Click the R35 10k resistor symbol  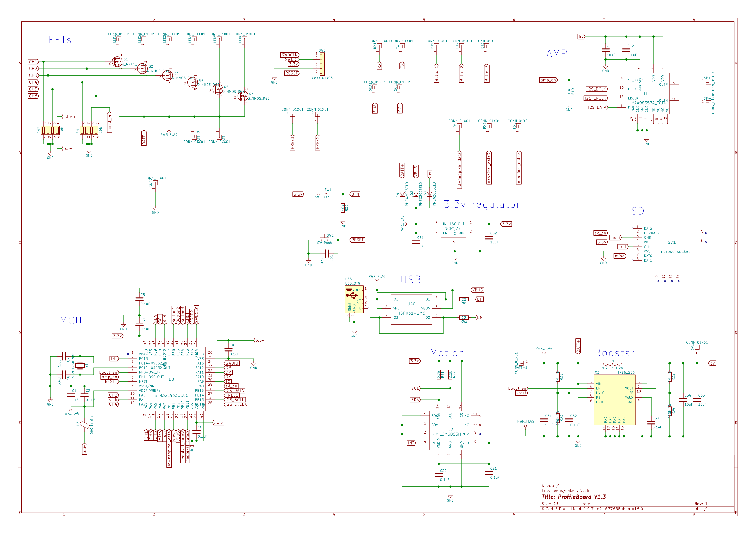pyautogui.click(x=343, y=208)
